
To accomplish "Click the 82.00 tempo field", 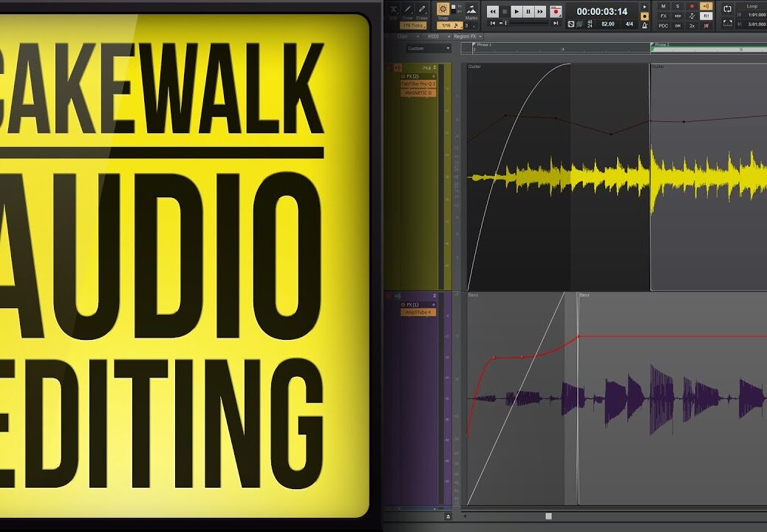I will [x=607, y=24].
